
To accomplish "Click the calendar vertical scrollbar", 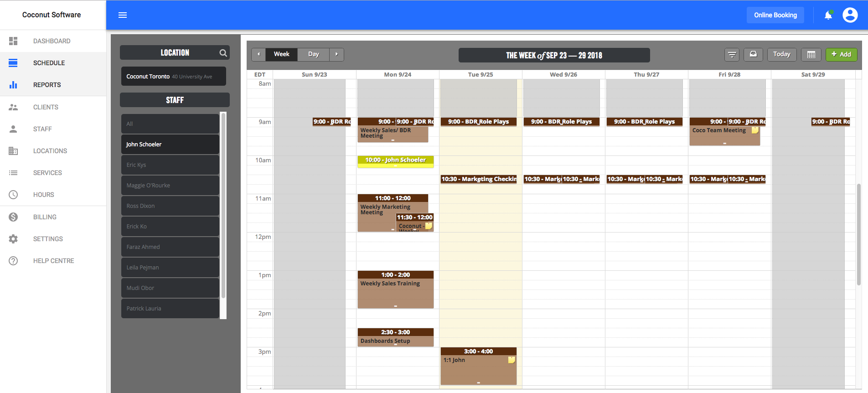I will pyautogui.click(x=859, y=234).
